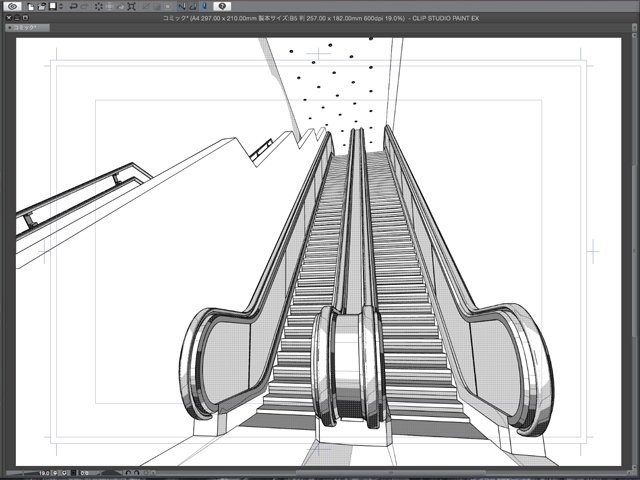Screen dimensions: 640x480
Task: Click the 19.0 zoom value field
Action: click(x=44, y=473)
